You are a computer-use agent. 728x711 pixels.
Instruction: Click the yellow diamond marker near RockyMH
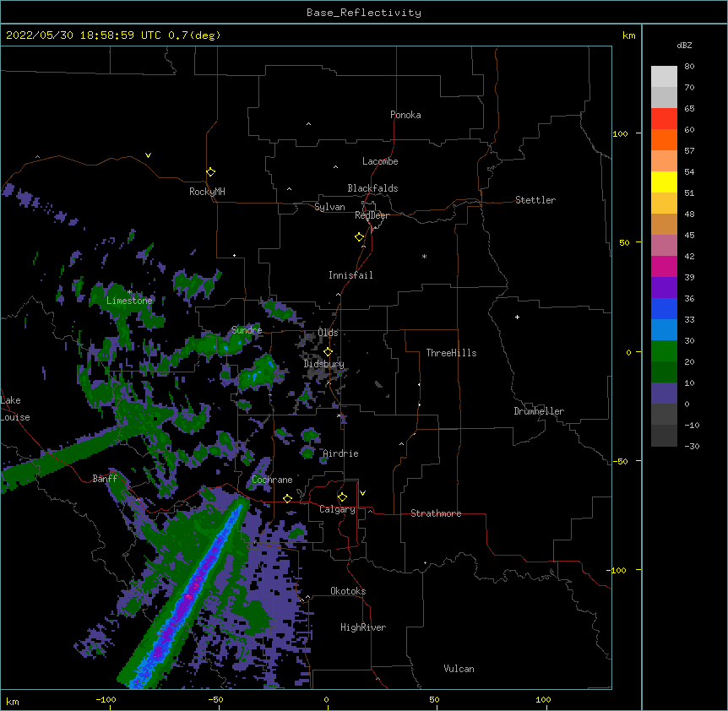click(210, 172)
